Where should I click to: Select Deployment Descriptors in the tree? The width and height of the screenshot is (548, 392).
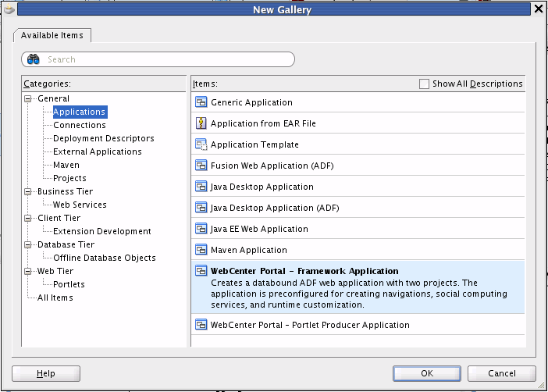104,138
